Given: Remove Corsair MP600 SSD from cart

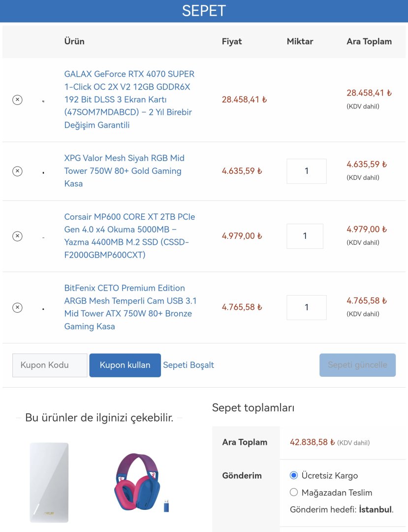Looking at the screenshot, I should click(x=17, y=236).
